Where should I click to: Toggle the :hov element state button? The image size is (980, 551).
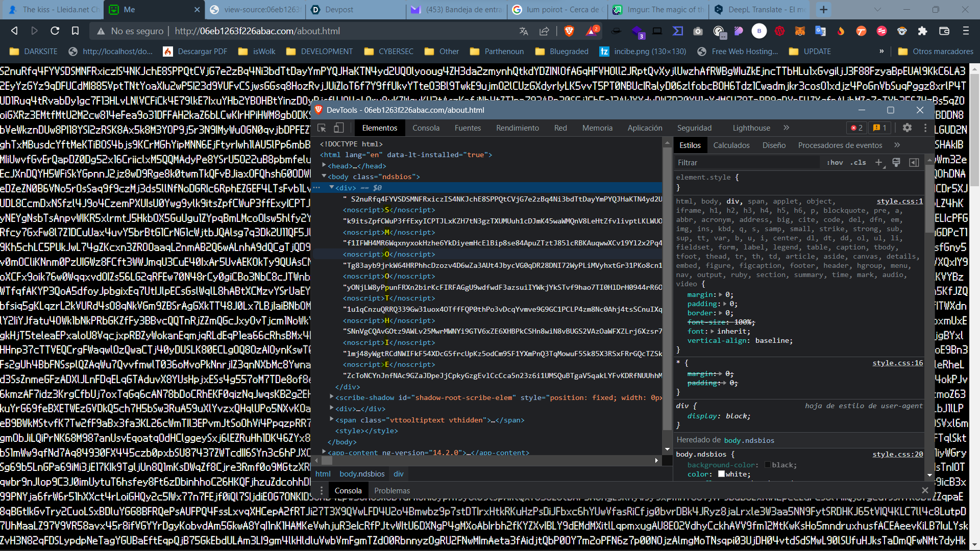pyautogui.click(x=835, y=162)
